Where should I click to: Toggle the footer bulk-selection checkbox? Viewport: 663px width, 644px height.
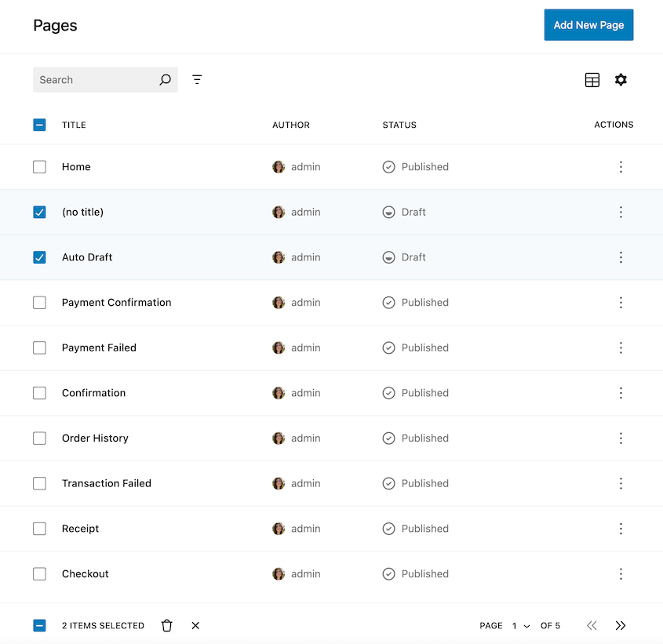pyautogui.click(x=39, y=625)
